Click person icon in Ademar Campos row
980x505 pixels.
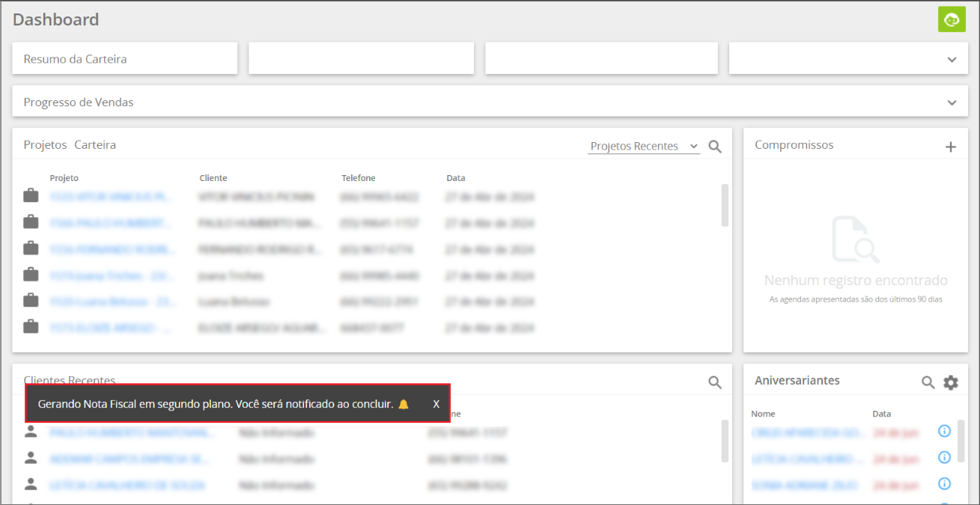point(31,458)
